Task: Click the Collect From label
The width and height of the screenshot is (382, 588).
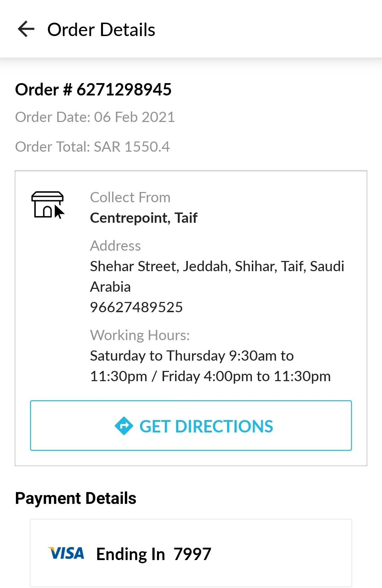Action: (x=130, y=197)
